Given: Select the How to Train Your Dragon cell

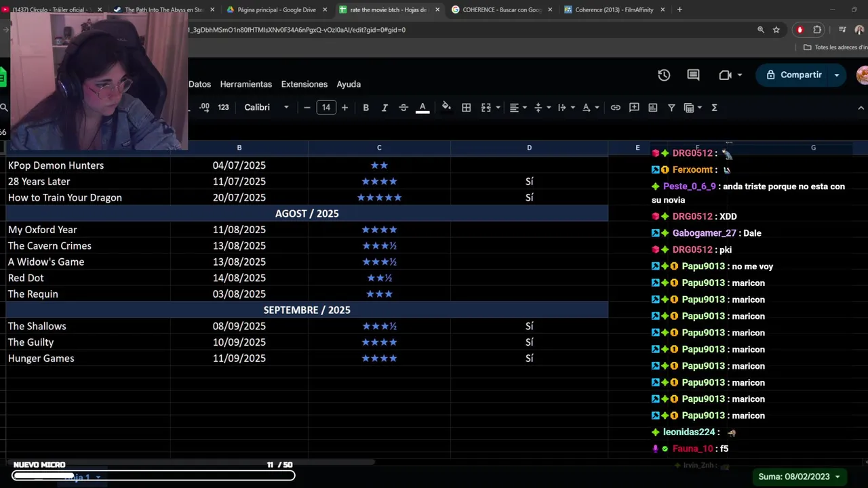Looking at the screenshot, I should click(88, 198).
